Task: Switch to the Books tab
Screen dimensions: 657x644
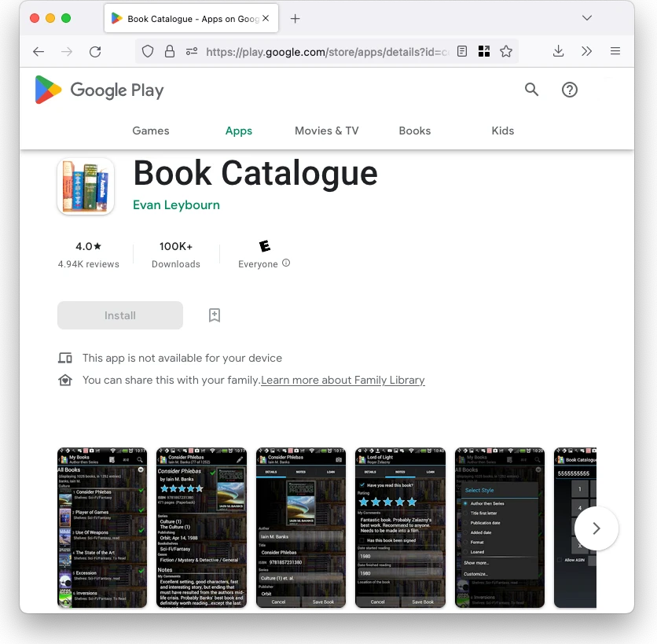Action: pyautogui.click(x=415, y=131)
